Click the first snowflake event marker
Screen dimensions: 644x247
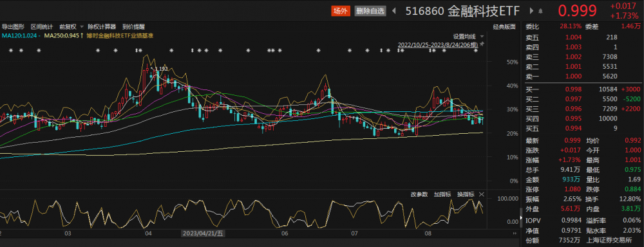11,51
